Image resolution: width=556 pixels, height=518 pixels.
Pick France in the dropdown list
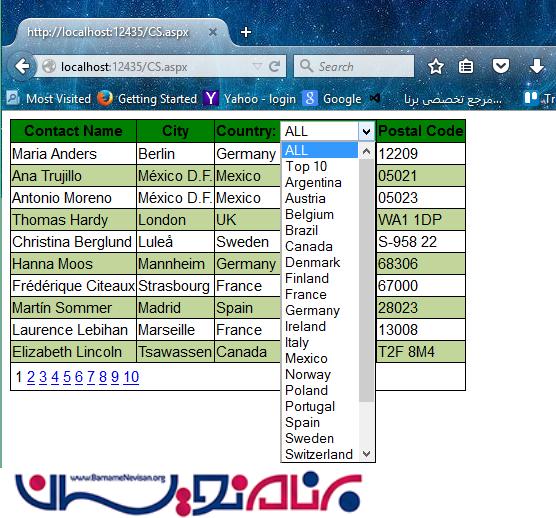pos(320,294)
